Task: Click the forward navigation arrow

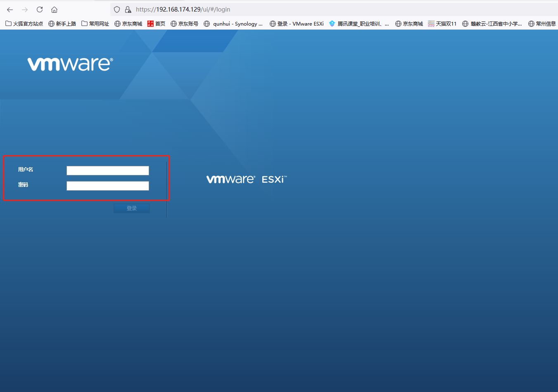Action: 24,9
